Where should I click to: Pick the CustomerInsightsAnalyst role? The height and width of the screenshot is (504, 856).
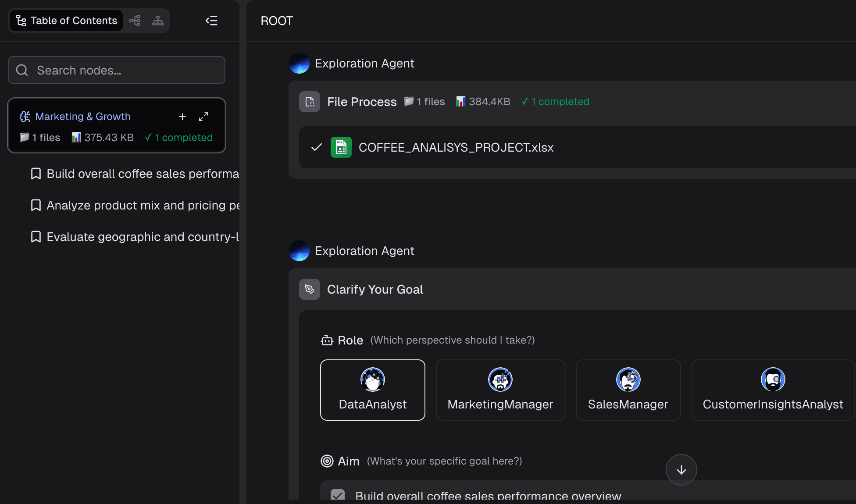pos(773,390)
